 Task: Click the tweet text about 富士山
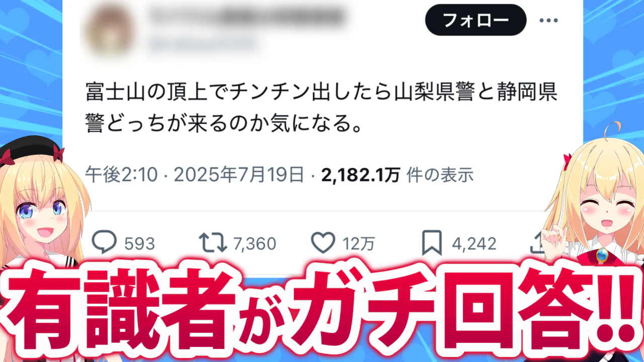pyautogui.click(x=322, y=108)
